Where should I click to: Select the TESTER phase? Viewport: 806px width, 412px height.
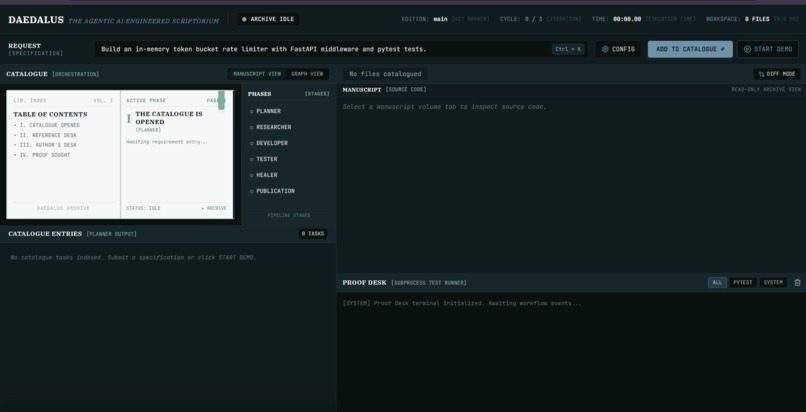coord(264,159)
